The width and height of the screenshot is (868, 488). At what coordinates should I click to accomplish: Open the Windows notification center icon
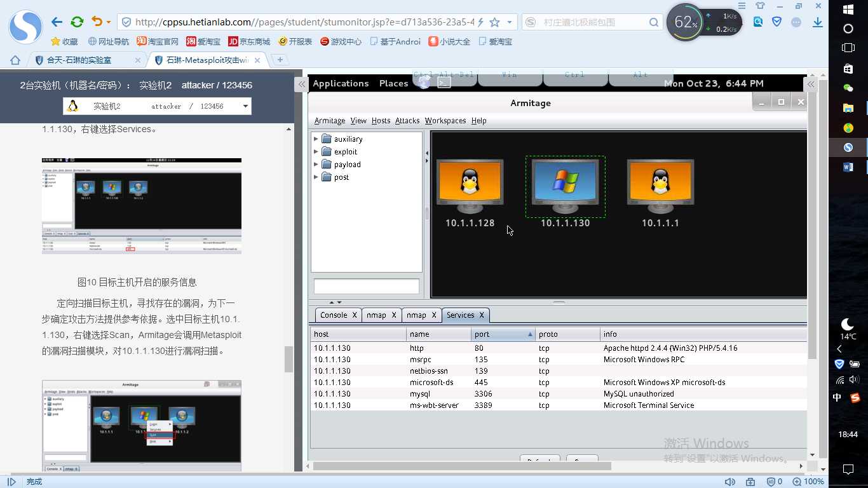click(x=848, y=470)
